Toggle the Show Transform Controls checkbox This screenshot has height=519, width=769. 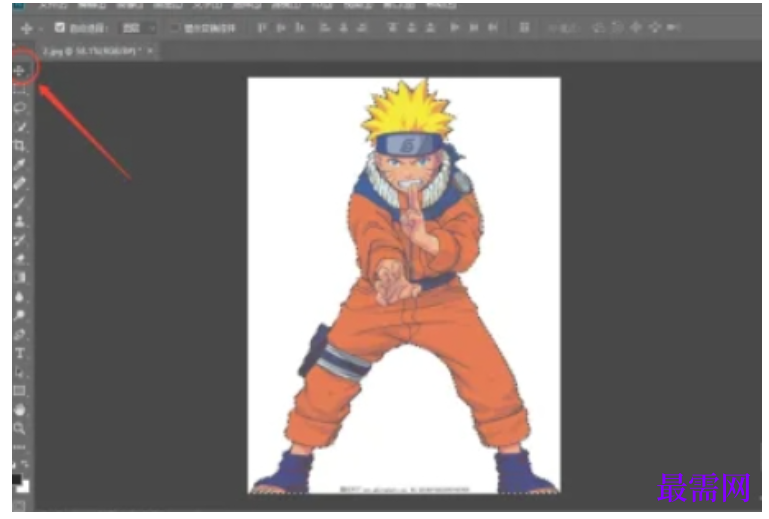point(174,28)
